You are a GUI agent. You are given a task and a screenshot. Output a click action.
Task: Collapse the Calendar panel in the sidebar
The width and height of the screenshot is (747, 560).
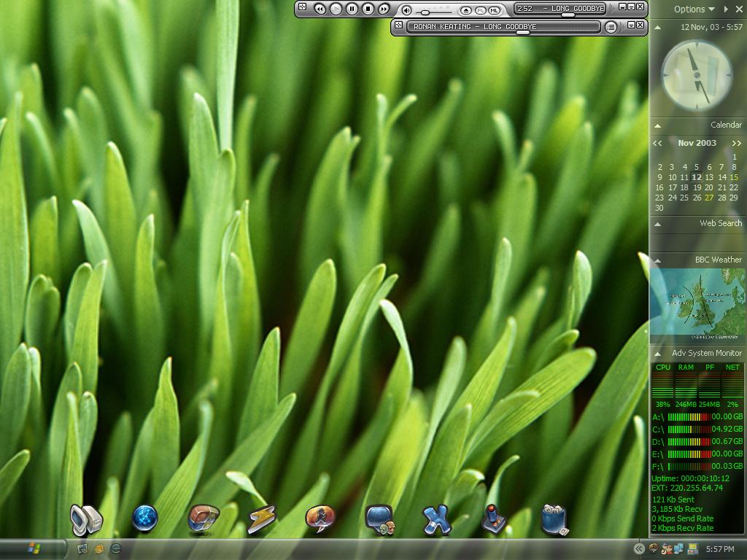point(657,125)
